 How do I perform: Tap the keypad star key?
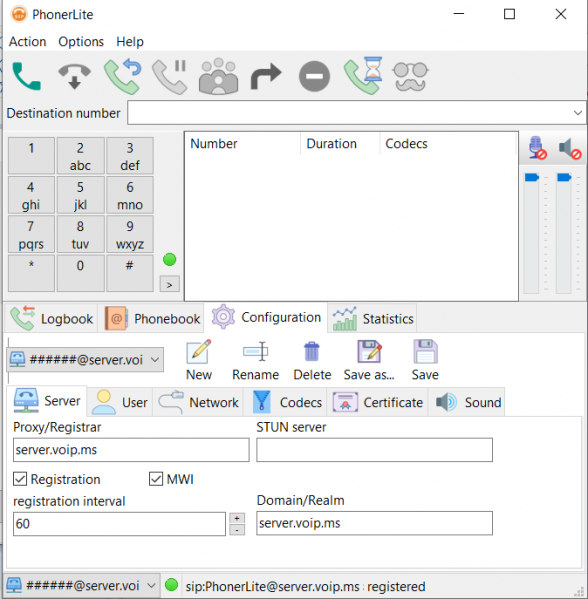pos(31,273)
